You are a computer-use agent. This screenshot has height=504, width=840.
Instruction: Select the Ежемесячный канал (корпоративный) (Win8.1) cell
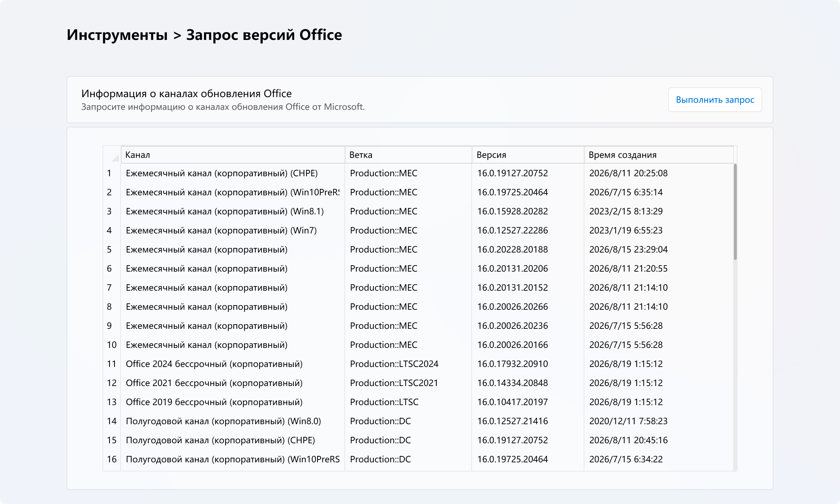233,211
